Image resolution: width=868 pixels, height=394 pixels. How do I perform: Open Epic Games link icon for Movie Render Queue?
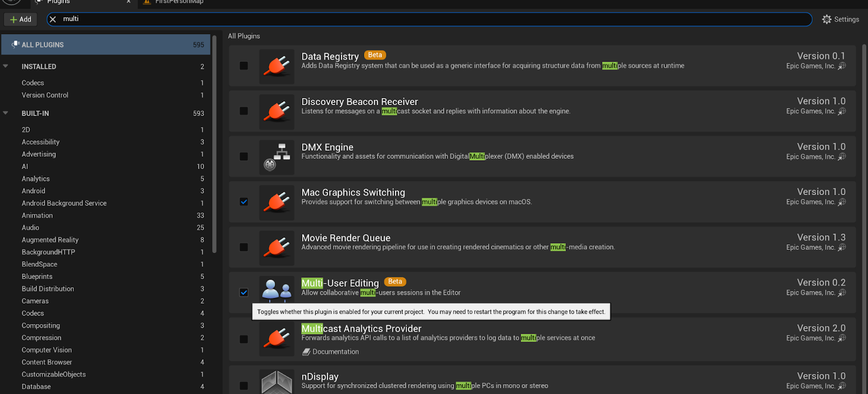tap(842, 247)
